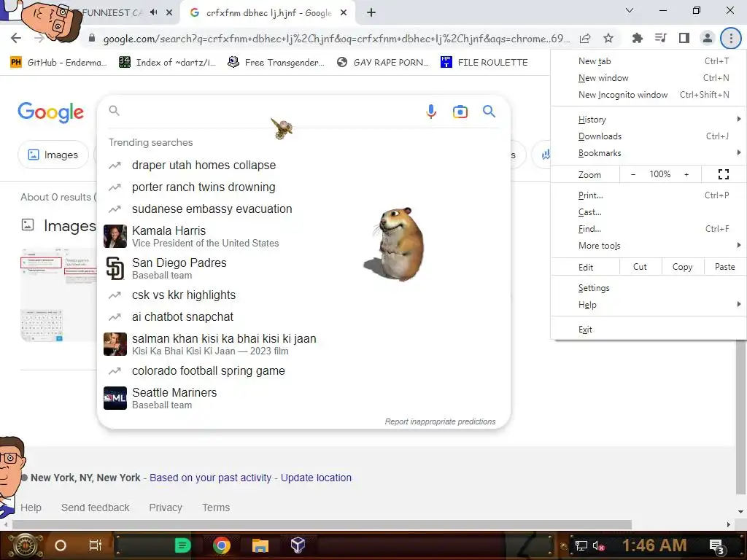Choose Find... in the menu
747x560 pixels.
tap(649, 229)
